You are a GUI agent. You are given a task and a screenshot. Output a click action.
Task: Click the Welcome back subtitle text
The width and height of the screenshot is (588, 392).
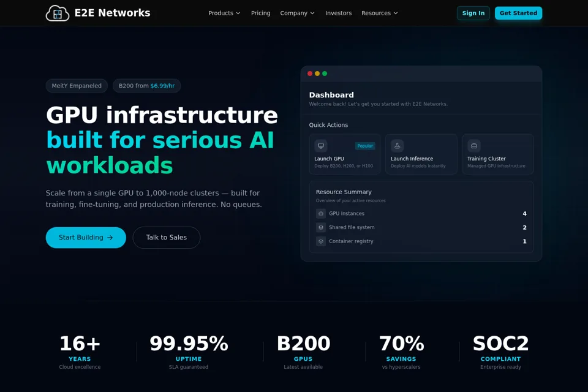pos(378,104)
